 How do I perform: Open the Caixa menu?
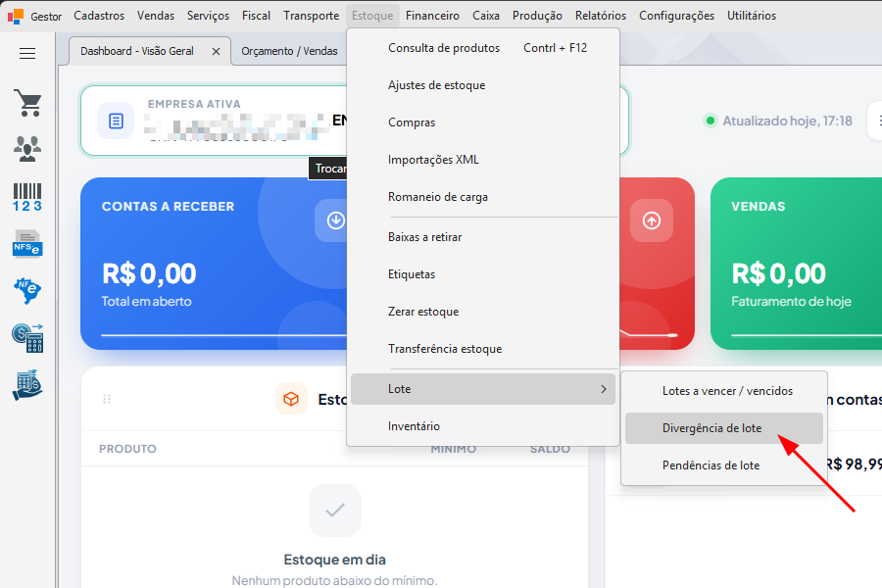point(486,16)
